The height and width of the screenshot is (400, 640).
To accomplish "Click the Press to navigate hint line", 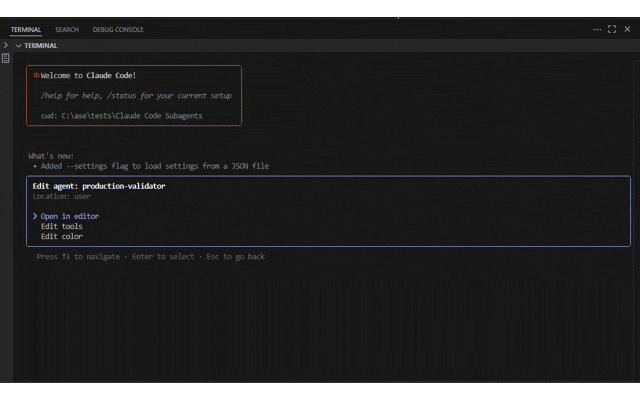I will point(151,257).
